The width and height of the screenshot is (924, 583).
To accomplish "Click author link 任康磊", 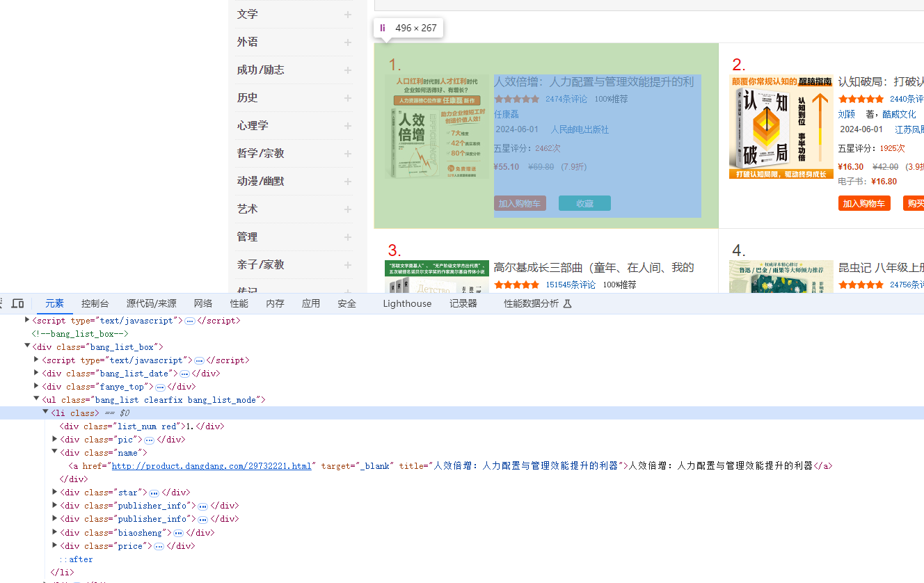I will pyautogui.click(x=507, y=114).
